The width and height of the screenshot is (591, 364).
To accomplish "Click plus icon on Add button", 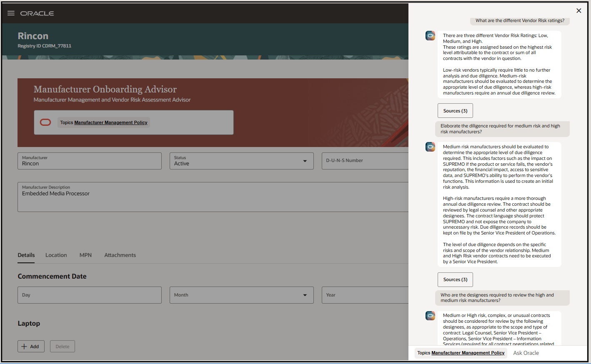I will pos(24,347).
